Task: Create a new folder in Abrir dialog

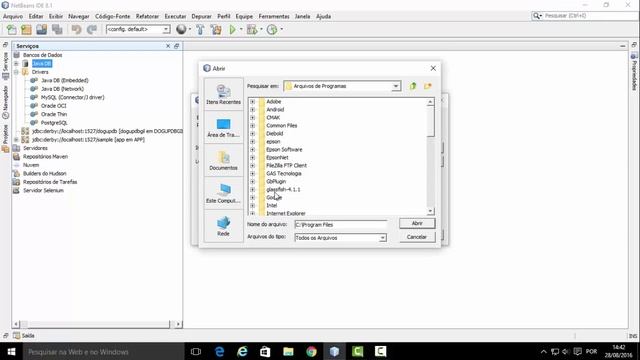Action: [x=428, y=86]
